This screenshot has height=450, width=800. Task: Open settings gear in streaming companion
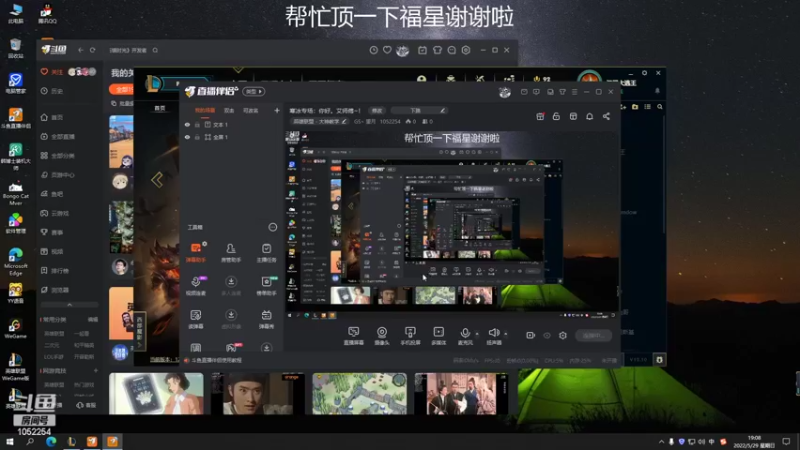coord(563,335)
